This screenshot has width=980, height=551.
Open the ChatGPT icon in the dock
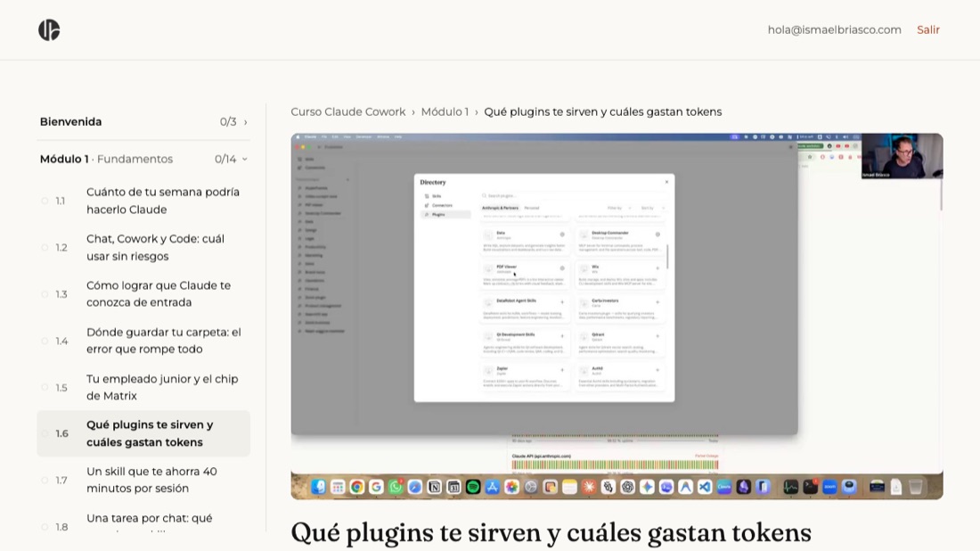click(627, 487)
